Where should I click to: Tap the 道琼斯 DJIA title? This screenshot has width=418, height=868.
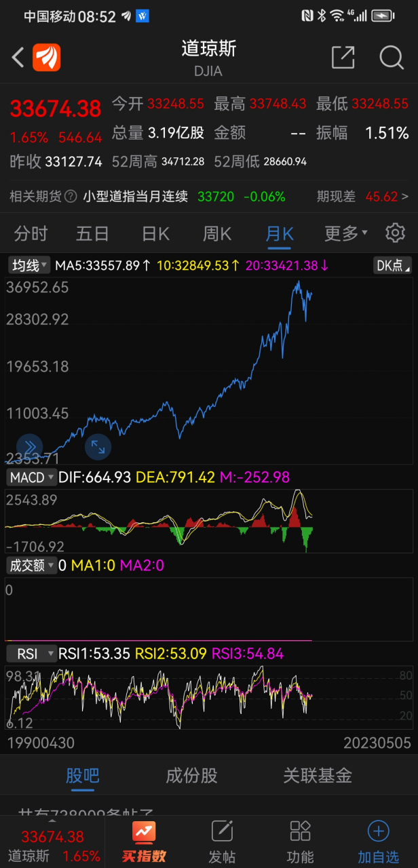pos(209,58)
